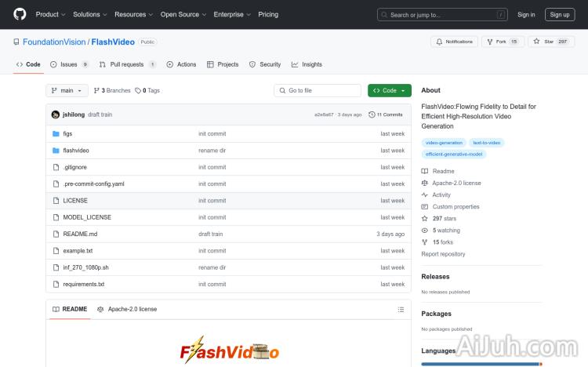The height and width of the screenshot is (367, 588).
Task: Open the .pre-commit-config.yaml file
Action: pos(93,183)
